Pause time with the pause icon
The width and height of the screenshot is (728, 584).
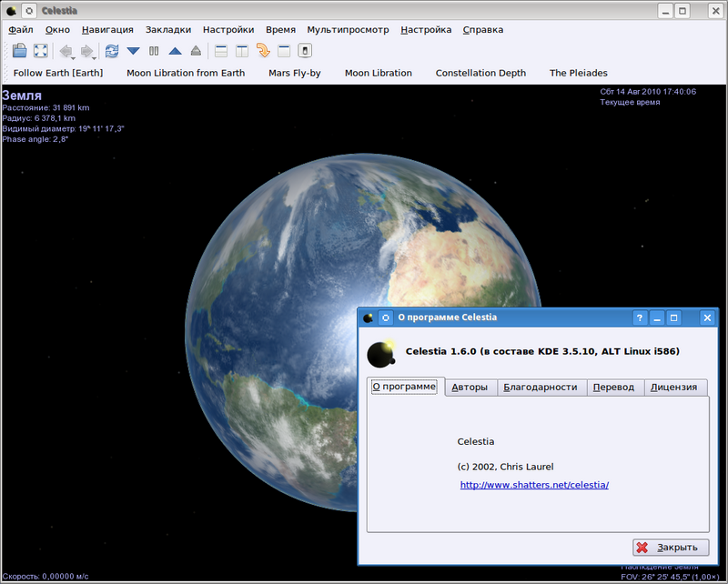point(154,51)
